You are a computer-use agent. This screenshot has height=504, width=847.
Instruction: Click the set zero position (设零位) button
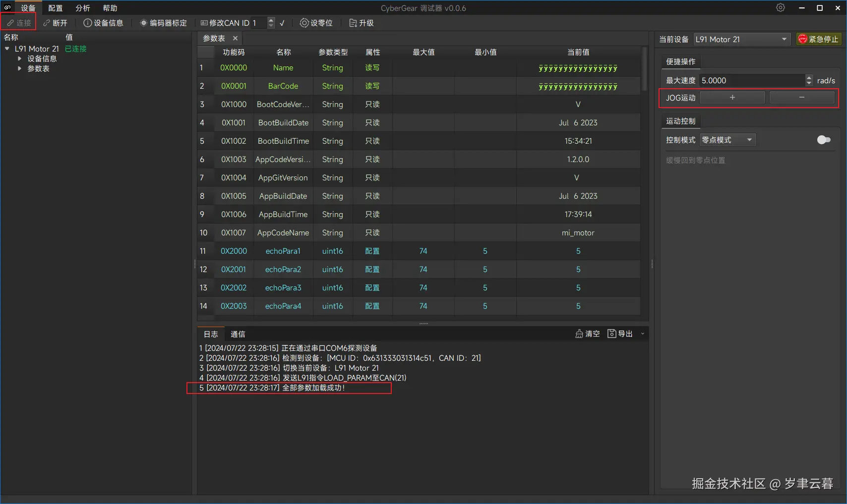316,23
